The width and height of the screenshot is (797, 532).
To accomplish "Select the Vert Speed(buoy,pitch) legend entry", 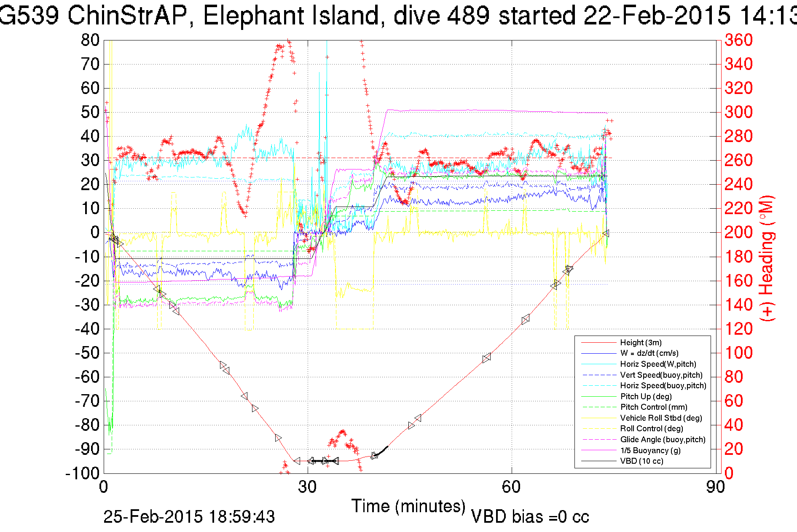I will [x=661, y=375].
